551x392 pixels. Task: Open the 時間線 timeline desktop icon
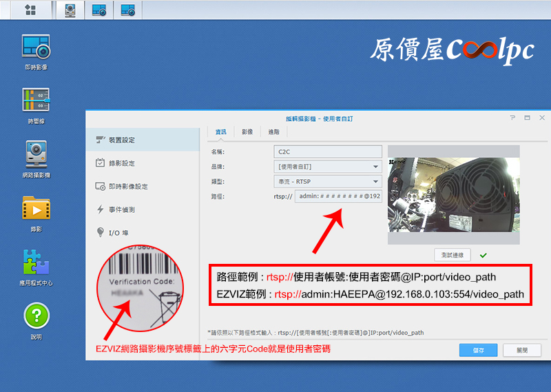pyautogui.click(x=37, y=106)
